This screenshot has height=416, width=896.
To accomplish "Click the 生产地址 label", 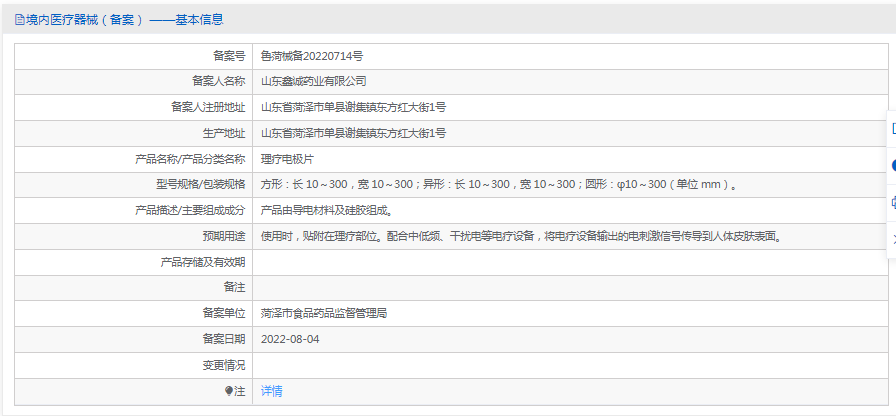I will (x=224, y=134).
